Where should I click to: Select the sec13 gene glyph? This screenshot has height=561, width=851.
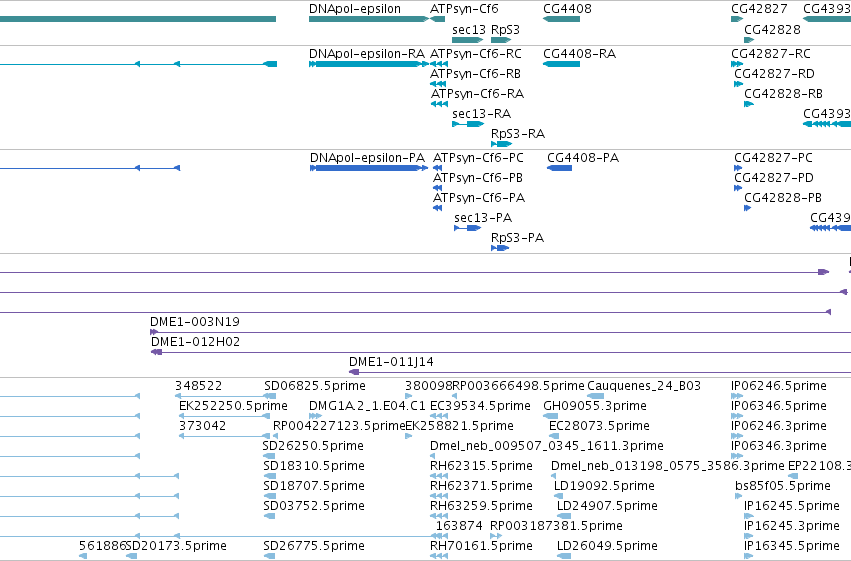(x=467, y=40)
